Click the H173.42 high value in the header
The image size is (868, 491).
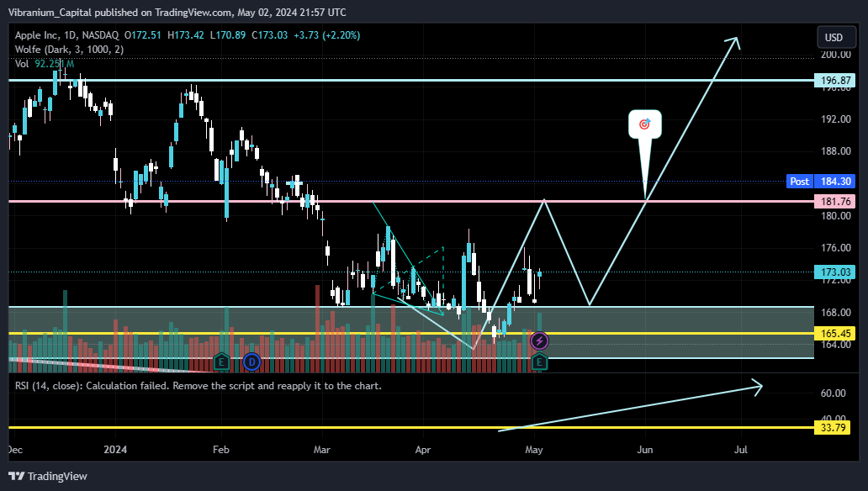[185, 34]
